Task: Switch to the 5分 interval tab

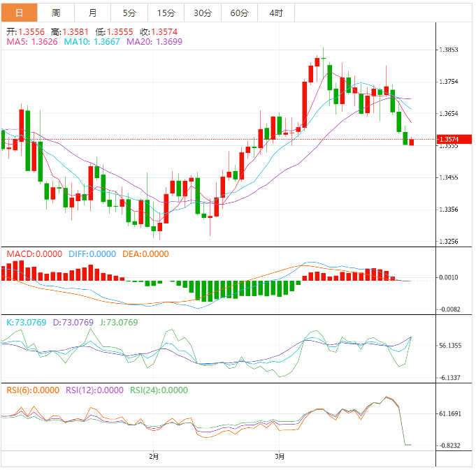Action: click(129, 13)
